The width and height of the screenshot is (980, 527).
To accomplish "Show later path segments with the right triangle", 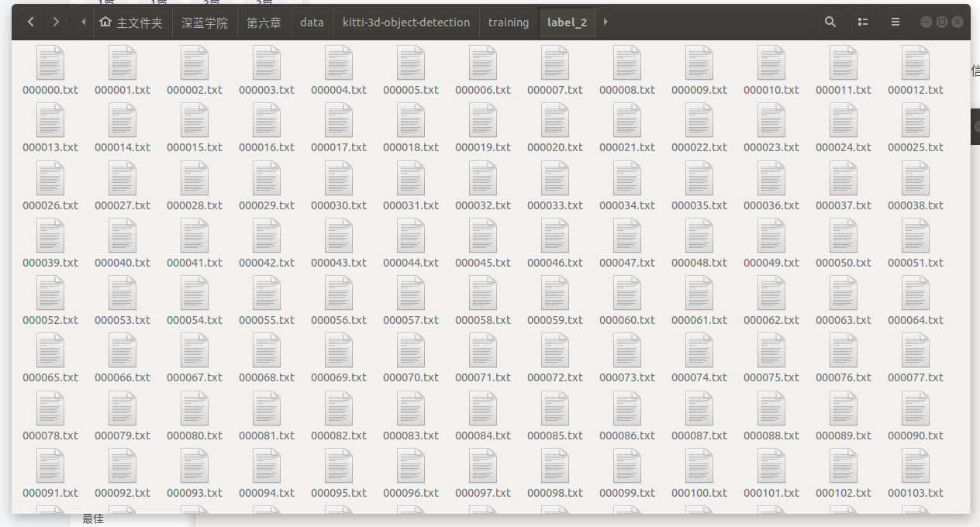I will 606,22.
